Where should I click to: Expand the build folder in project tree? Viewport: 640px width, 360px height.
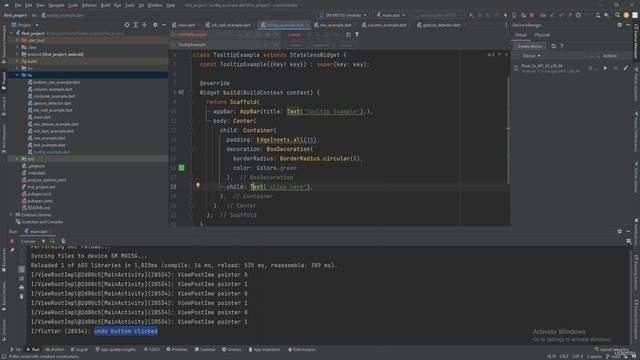tap(17, 61)
